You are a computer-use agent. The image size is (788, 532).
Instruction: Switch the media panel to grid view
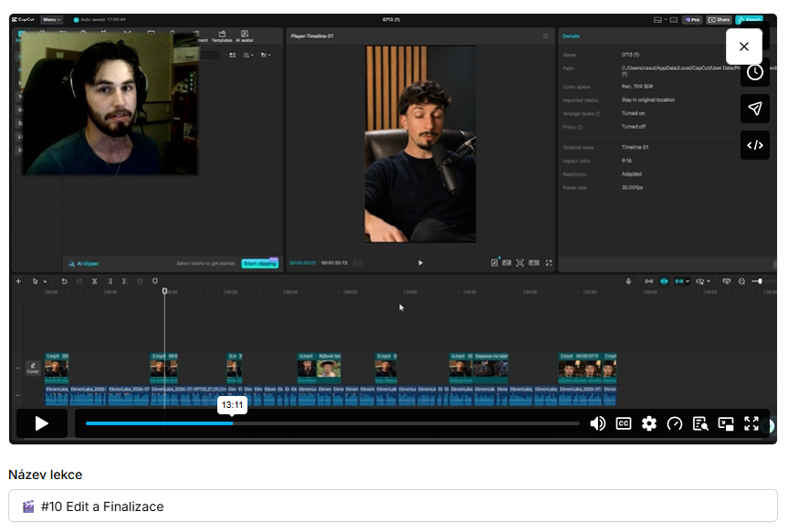(x=233, y=55)
